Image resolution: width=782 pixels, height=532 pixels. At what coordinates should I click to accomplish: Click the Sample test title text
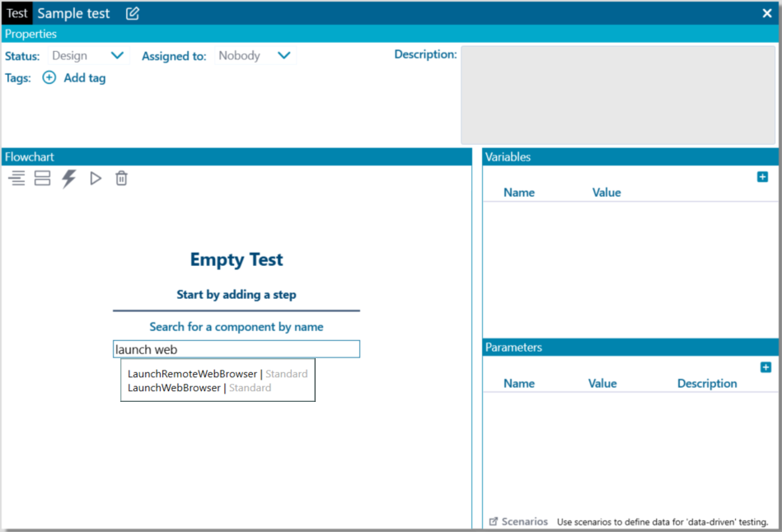(x=73, y=13)
